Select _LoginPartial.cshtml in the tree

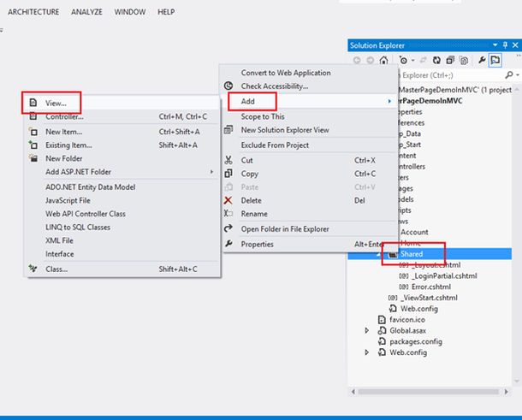click(x=444, y=276)
